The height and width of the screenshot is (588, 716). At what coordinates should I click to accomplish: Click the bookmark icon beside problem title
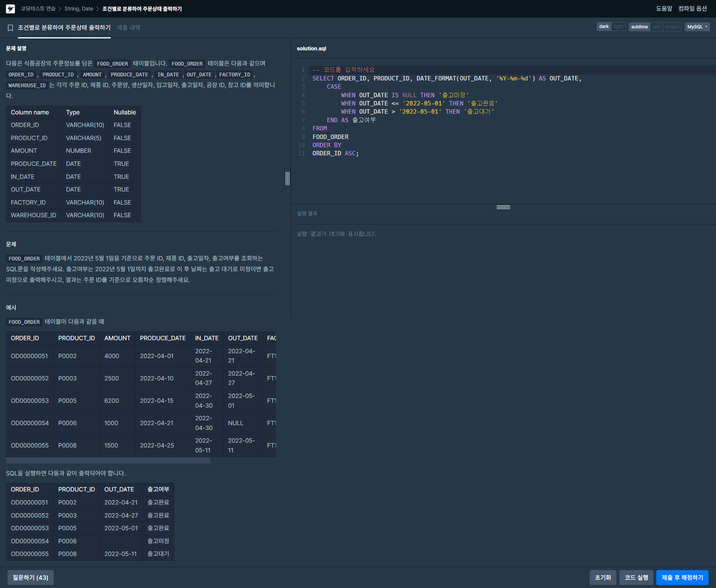(10, 28)
